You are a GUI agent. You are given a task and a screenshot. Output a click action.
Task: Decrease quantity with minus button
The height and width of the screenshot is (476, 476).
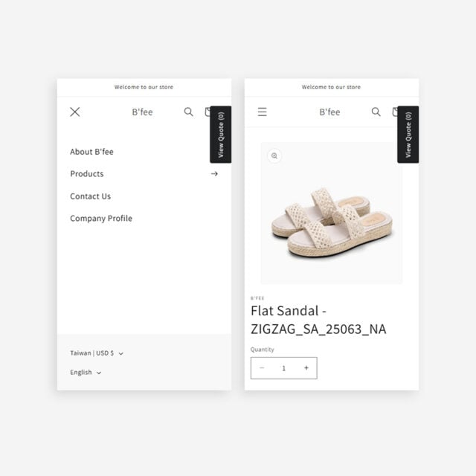click(262, 368)
